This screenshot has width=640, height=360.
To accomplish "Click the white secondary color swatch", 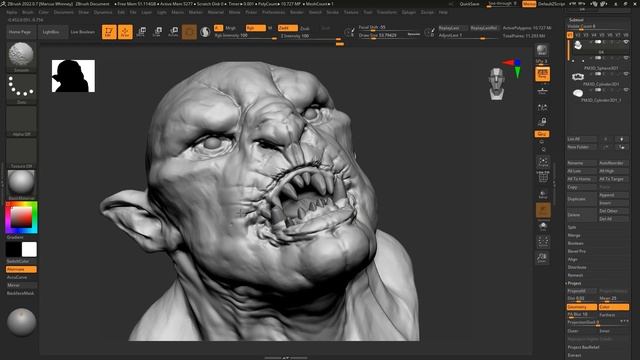I will tap(29, 249).
